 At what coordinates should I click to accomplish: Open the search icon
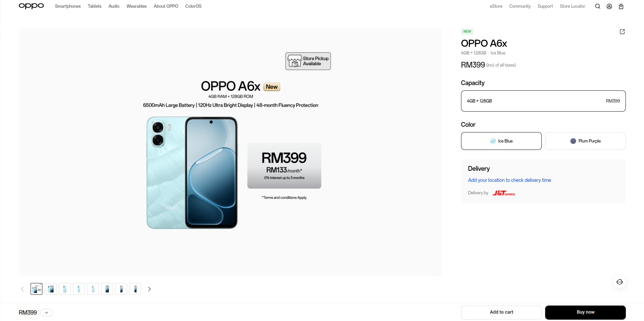(x=598, y=6)
